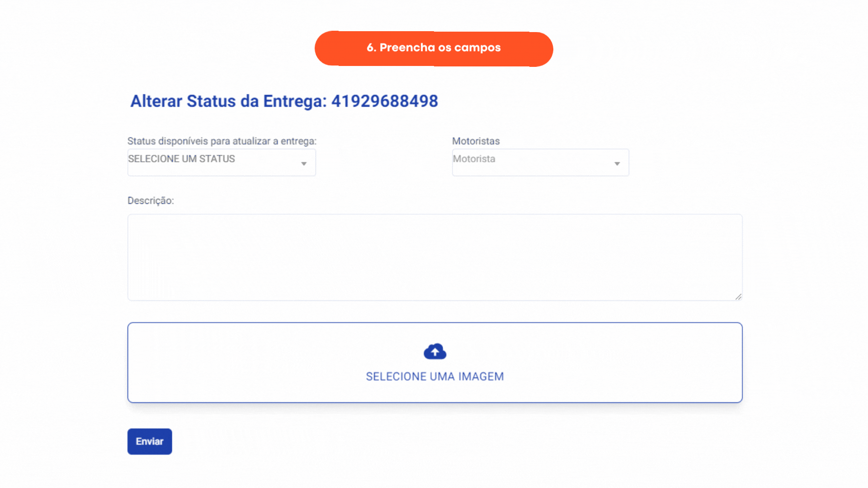Click the orange Preencha os campos banner

tap(434, 49)
